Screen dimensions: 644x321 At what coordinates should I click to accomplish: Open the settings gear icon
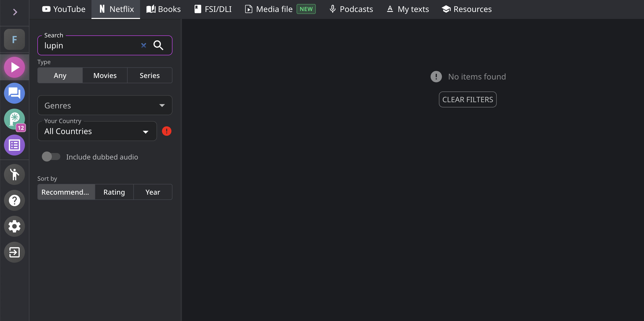tap(14, 226)
